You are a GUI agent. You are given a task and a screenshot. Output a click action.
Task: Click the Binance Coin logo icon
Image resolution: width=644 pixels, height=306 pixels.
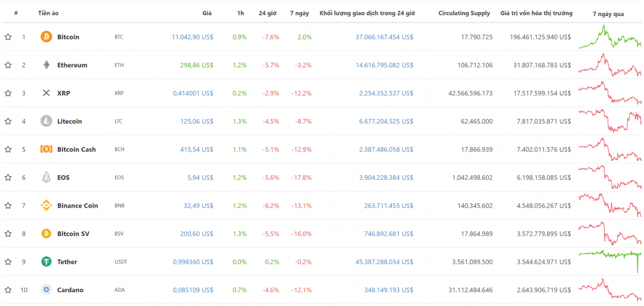point(47,205)
